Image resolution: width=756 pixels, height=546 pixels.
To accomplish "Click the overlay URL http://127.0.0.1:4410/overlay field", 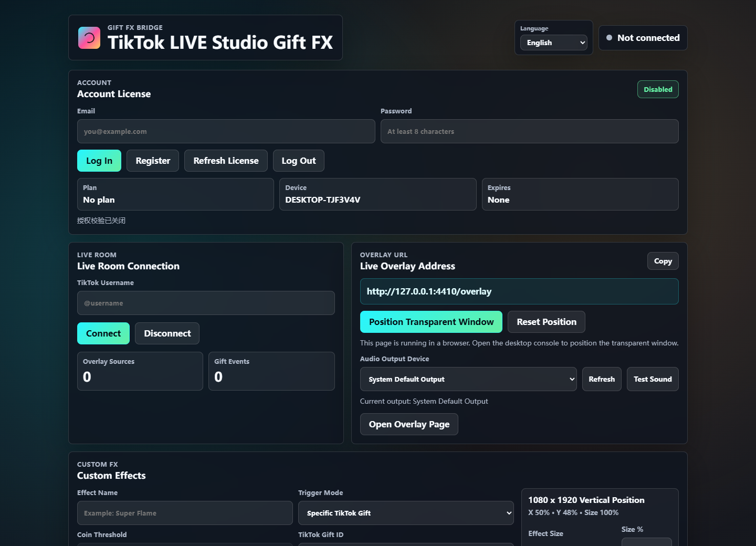I will point(519,291).
